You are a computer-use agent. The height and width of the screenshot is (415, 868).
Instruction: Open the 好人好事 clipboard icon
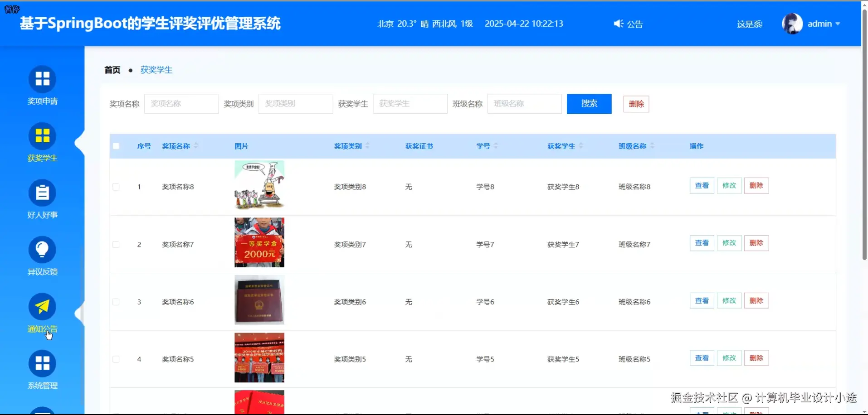click(x=42, y=193)
